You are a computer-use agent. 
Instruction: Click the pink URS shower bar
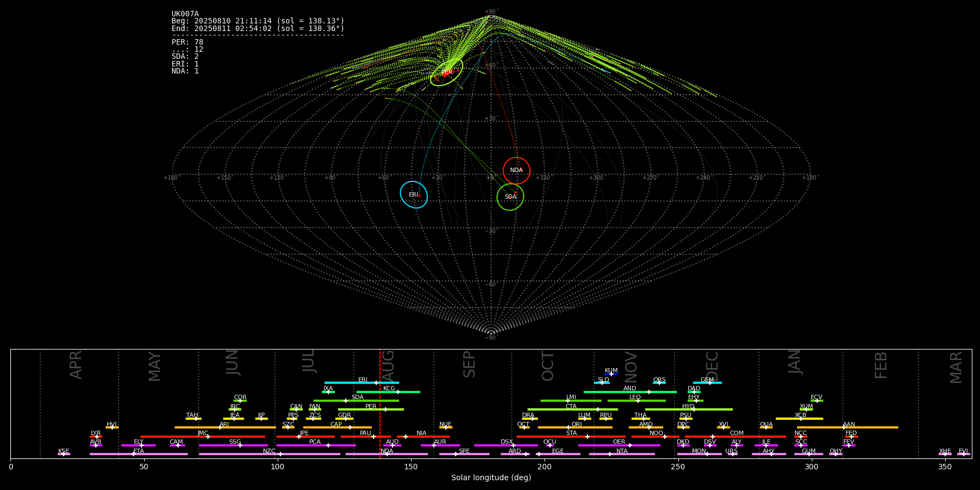pos(732,454)
